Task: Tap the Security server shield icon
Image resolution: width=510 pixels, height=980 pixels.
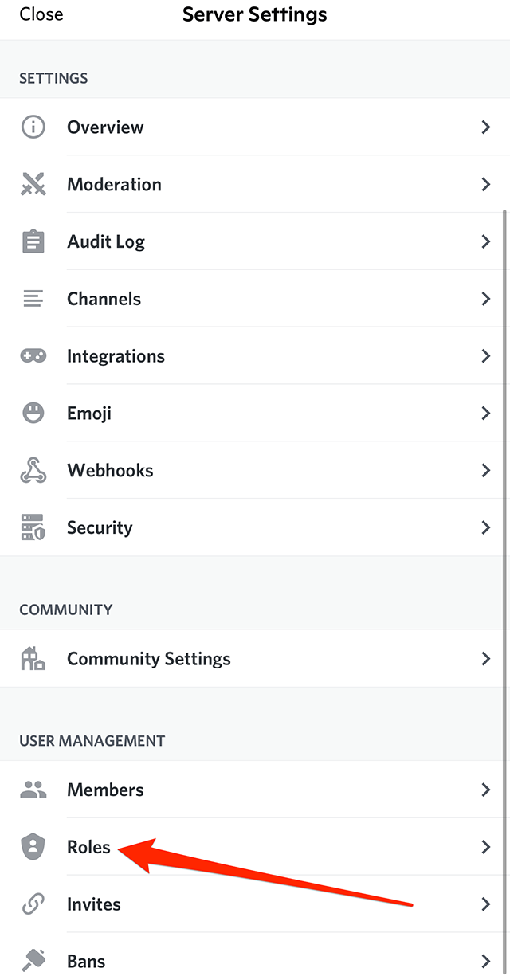Action: (33, 527)
